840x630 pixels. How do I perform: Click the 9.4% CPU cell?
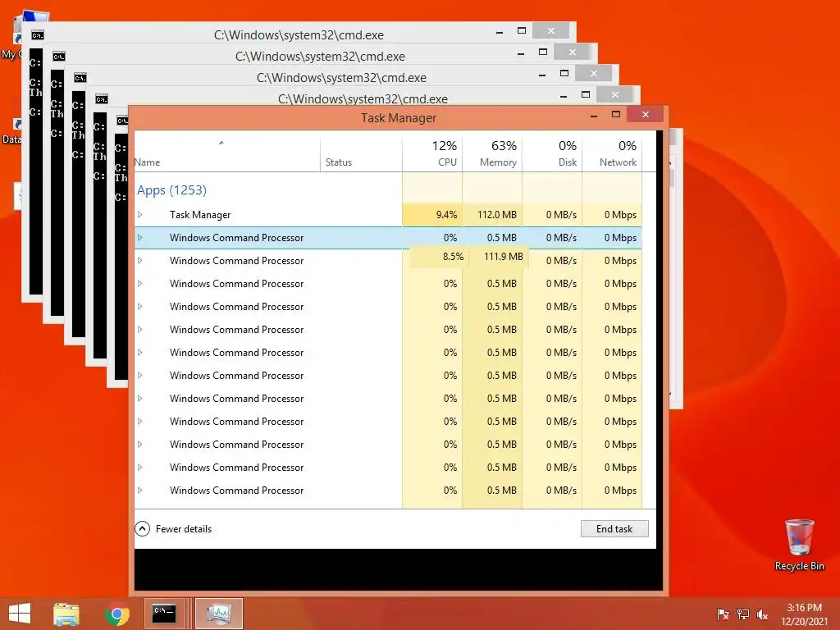coord(431,215)
